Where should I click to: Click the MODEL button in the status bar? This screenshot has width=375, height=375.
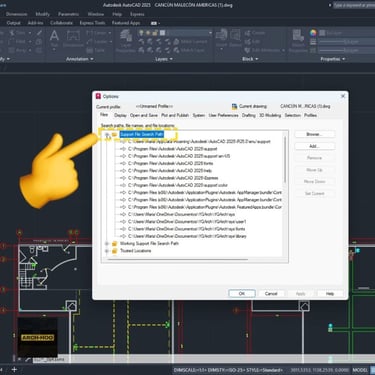tap(360, 370)
